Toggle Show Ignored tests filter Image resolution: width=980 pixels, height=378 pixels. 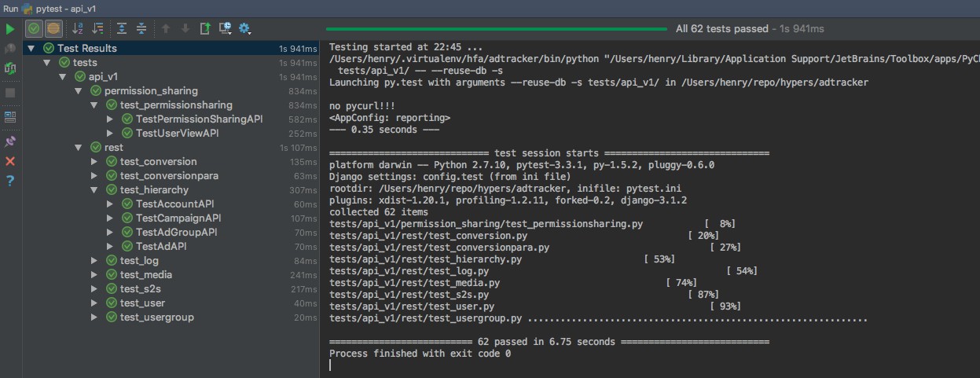pos(53,29)
